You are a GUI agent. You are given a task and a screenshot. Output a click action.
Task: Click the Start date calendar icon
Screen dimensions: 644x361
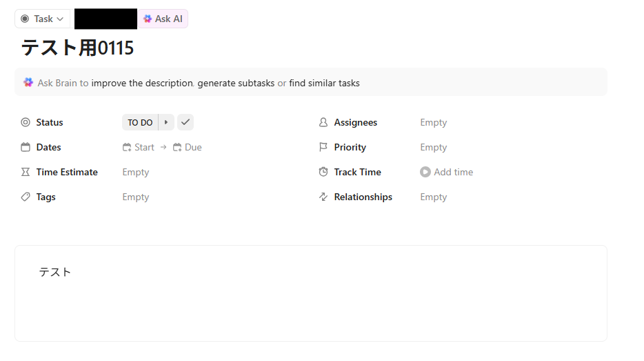pos(127,147)
